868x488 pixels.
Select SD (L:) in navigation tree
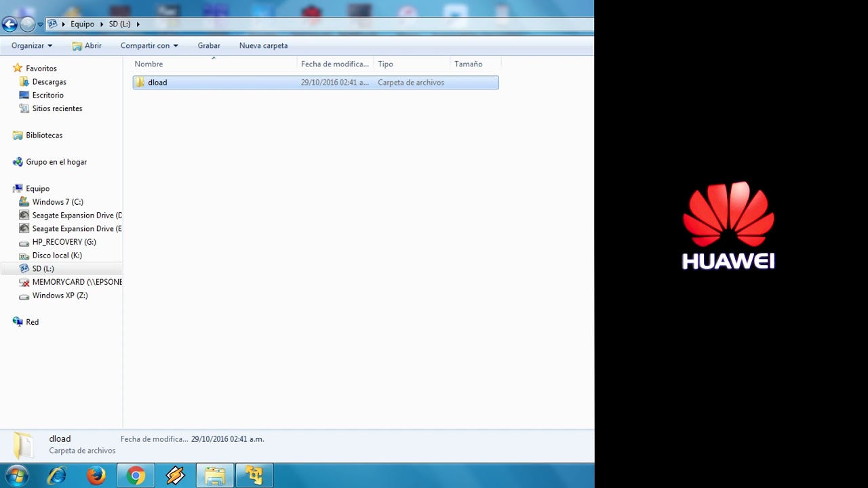coord(43,268)
